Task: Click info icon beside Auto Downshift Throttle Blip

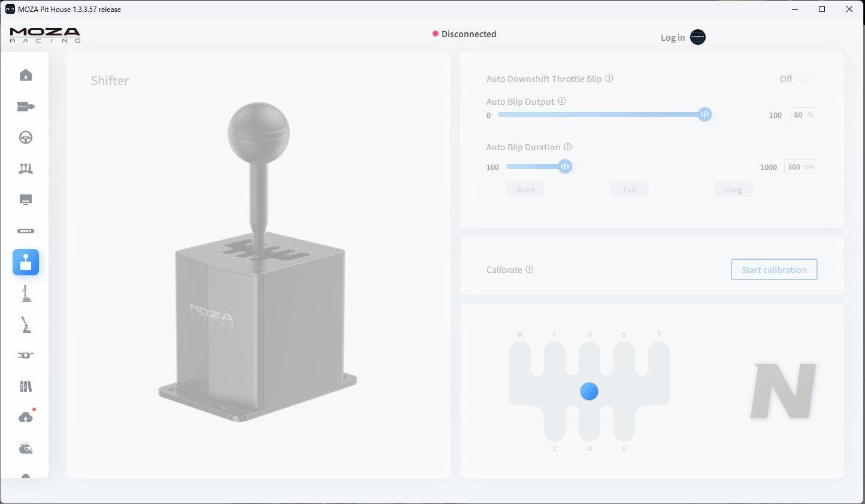Action: pyautogui.click(x=609, y=78)
